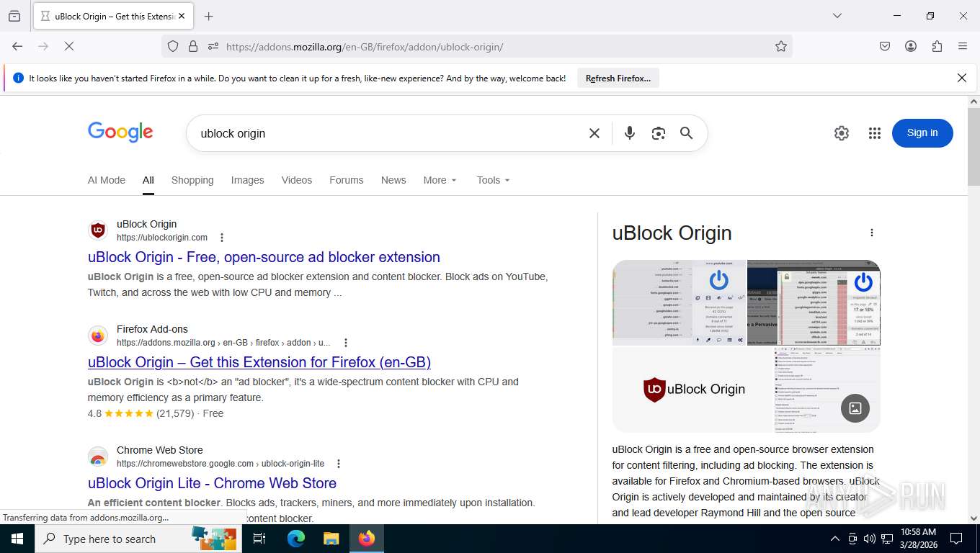Click the page vertical scrollbar

tap(974, 147)
